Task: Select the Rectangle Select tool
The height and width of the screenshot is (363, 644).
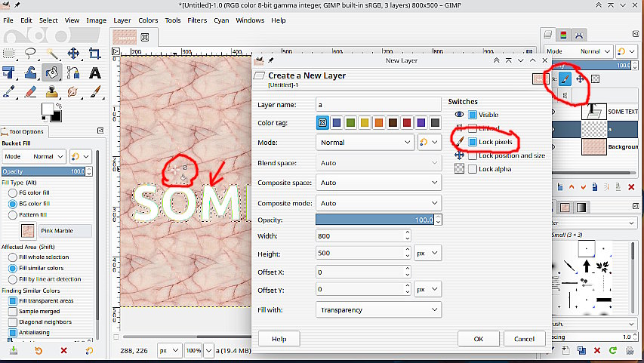Action: 8,54
